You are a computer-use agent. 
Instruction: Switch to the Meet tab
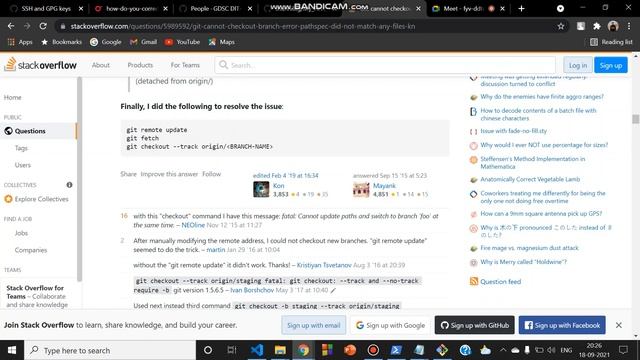click(467, 8)
